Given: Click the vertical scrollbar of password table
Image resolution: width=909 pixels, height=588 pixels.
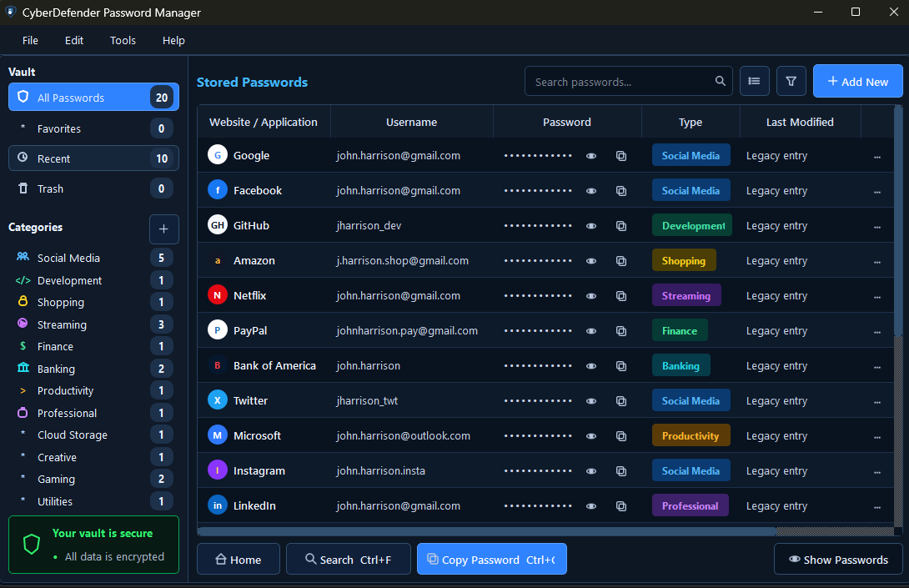Looking at the screenshot, I should (898, 220).
